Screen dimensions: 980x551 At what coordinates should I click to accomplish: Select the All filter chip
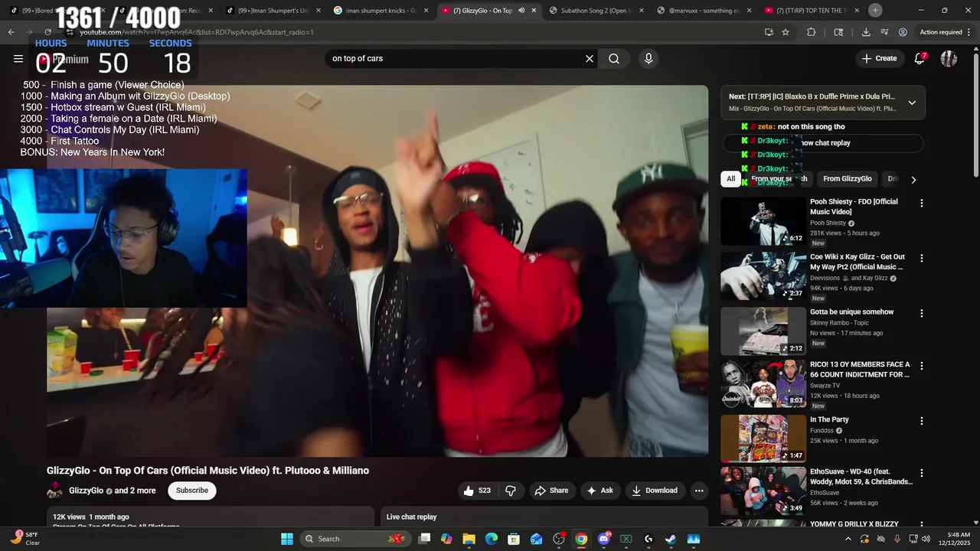(x=730, y=179)
